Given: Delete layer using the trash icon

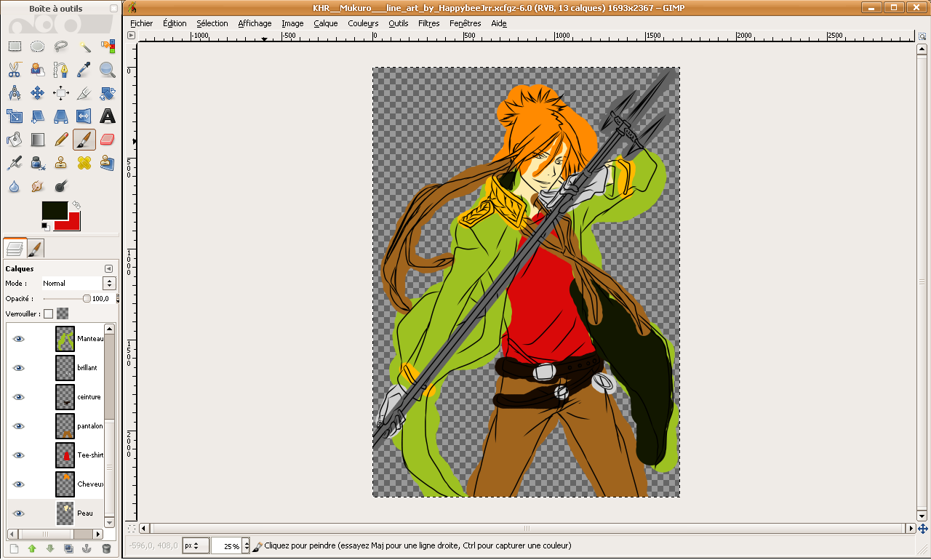Looking at the screenshot, I should [x=106, y=548].
